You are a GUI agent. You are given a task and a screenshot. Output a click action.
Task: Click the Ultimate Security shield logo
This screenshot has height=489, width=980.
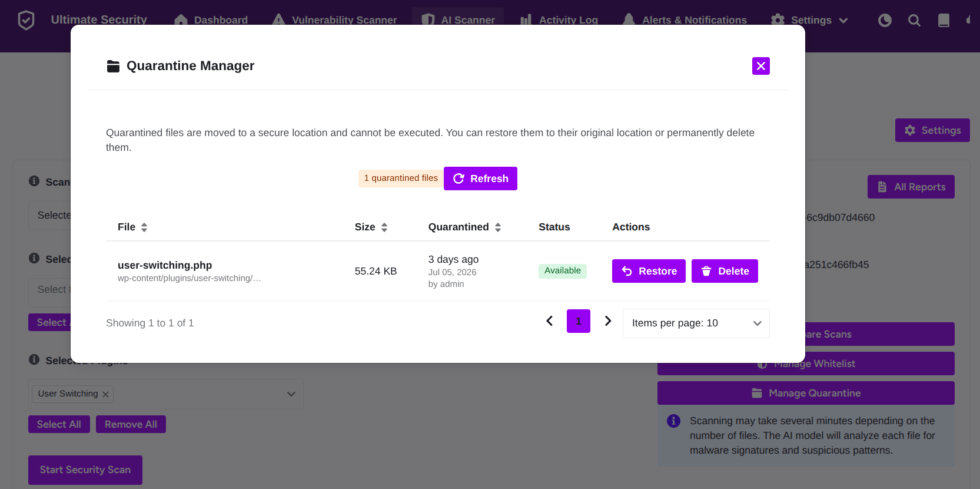click(26, 20)
